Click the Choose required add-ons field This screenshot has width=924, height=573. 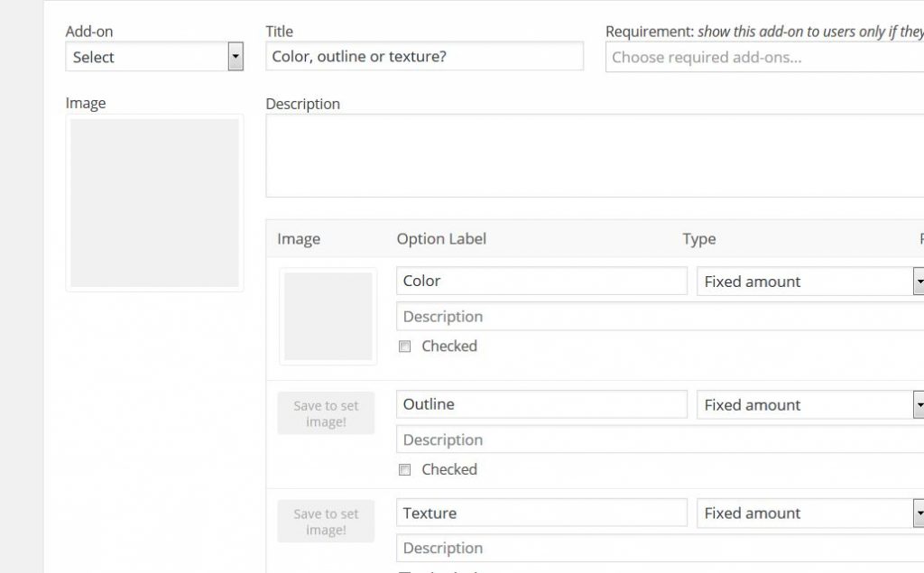point(763,58)
